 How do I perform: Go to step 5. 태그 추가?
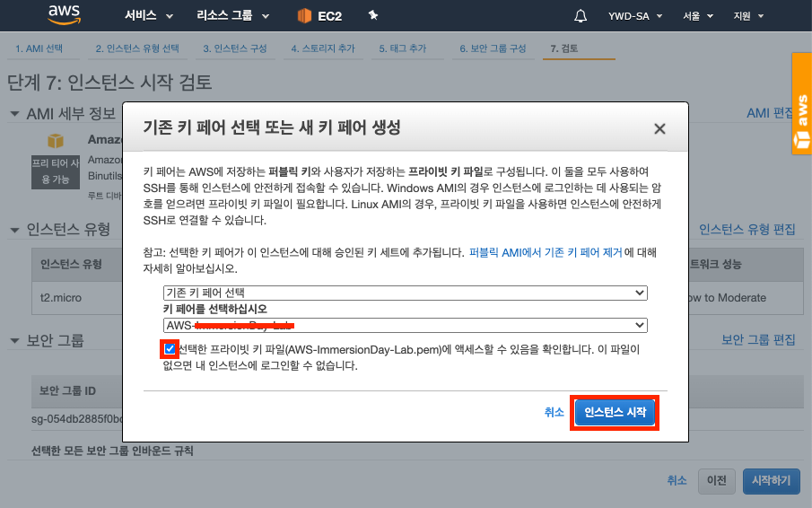pyautogui.click(x=402, y=48)
